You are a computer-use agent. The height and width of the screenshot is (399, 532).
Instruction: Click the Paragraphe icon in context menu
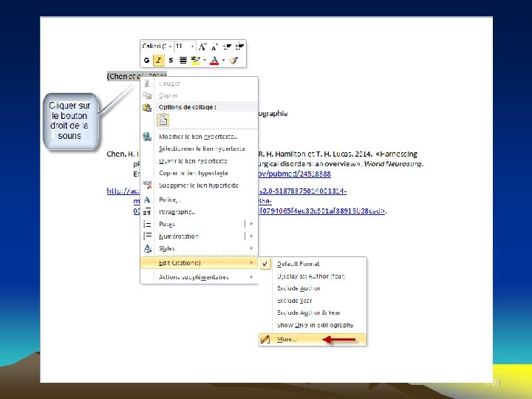click(147, 212)
